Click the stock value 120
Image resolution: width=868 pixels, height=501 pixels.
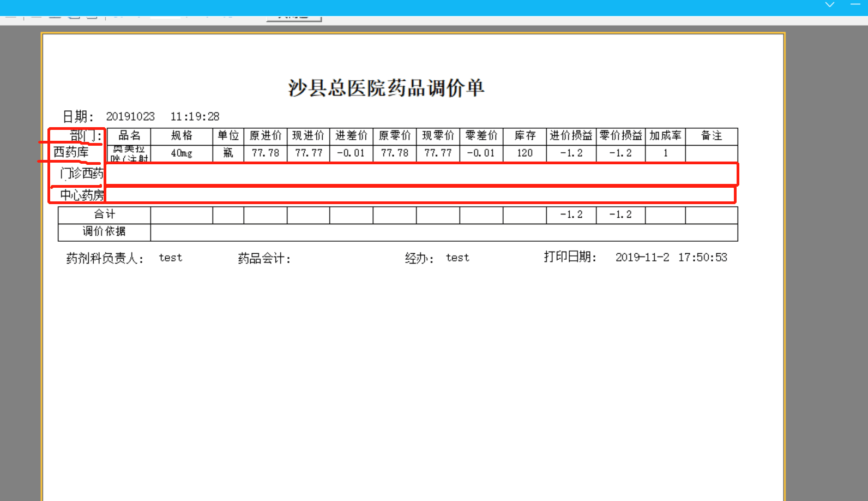[x=525, y=153]
